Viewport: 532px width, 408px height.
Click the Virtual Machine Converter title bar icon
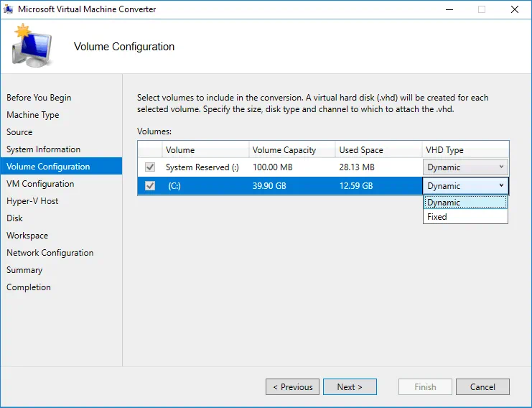[9, 9]
